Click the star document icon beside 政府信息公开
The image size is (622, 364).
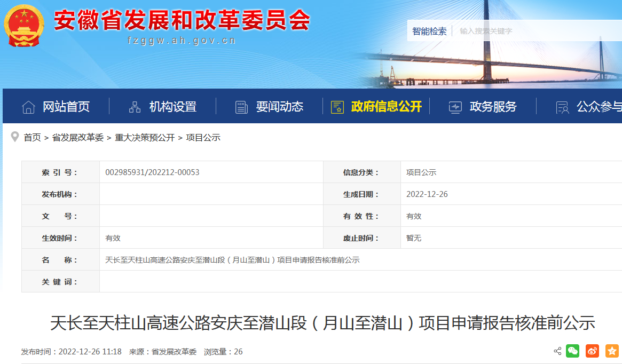[337, 107]
